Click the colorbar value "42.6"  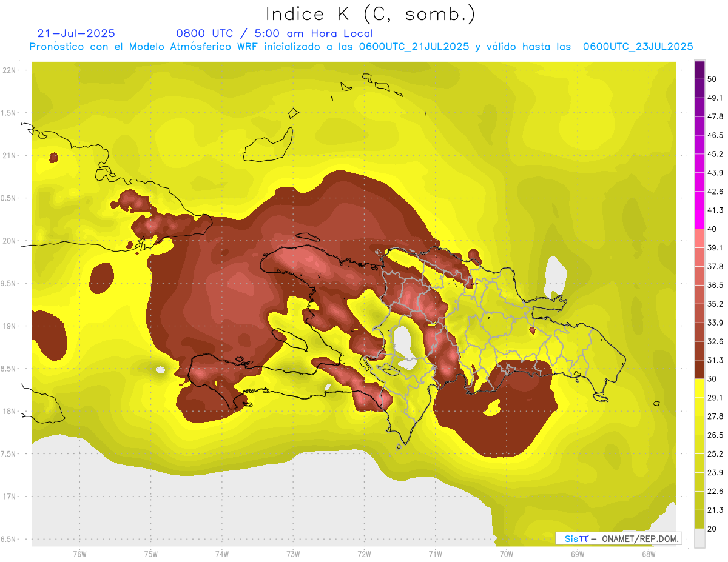point(715,192)
